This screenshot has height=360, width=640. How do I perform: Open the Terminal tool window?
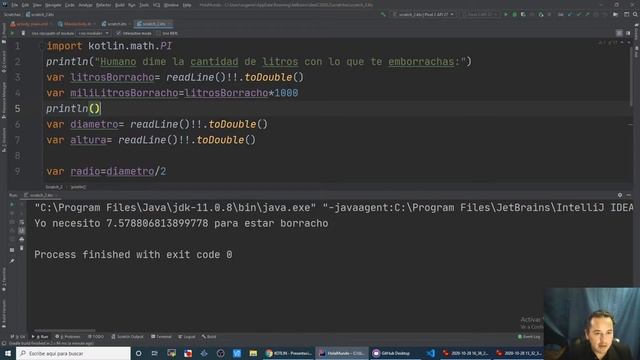162,337
